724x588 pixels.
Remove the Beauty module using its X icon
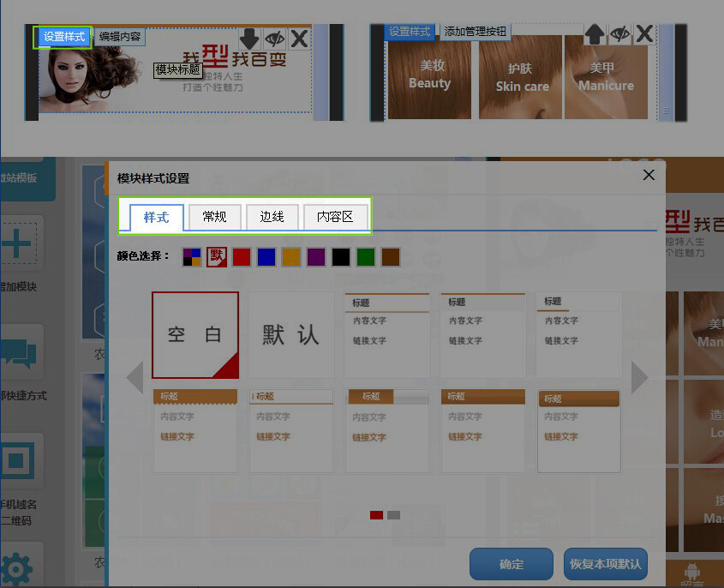pos(644,34)
